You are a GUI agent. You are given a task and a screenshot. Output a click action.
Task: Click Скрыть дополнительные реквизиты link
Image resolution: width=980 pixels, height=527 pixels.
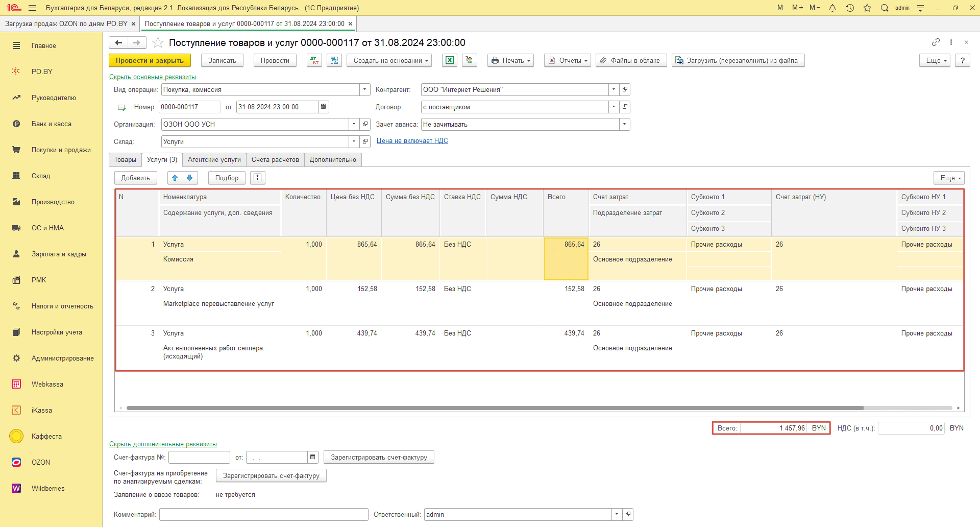[163, 444]
